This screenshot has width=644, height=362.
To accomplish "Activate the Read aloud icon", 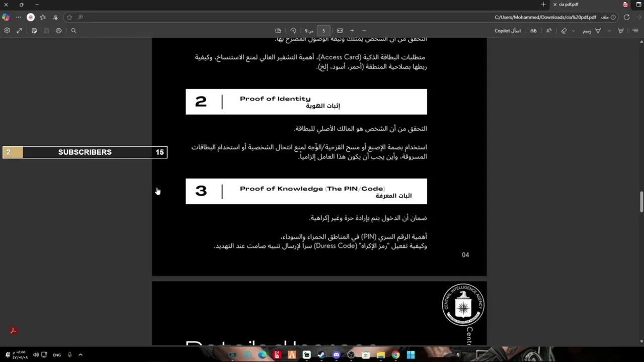I will pyautogui.click(x=549, y=31).
